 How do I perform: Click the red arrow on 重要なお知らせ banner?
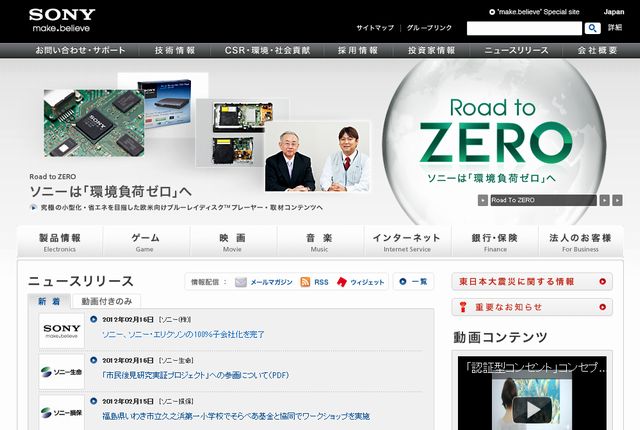(x=602, y=307)
